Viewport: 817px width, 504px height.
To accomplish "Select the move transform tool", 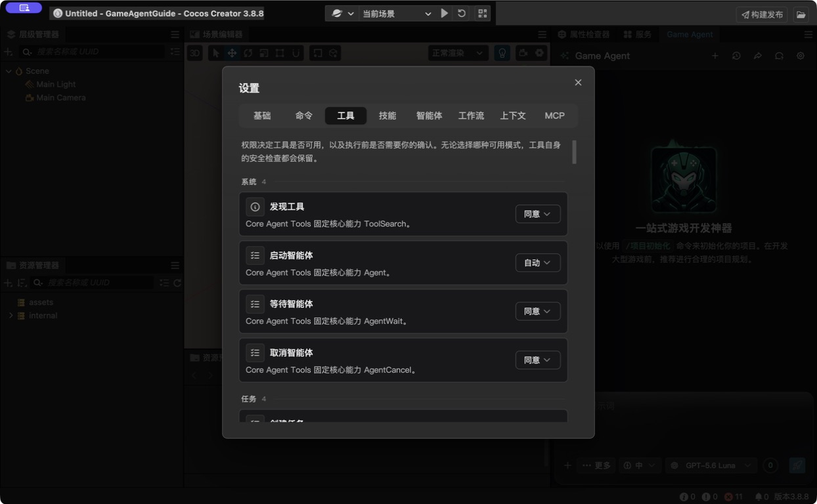I will (232, 53).
